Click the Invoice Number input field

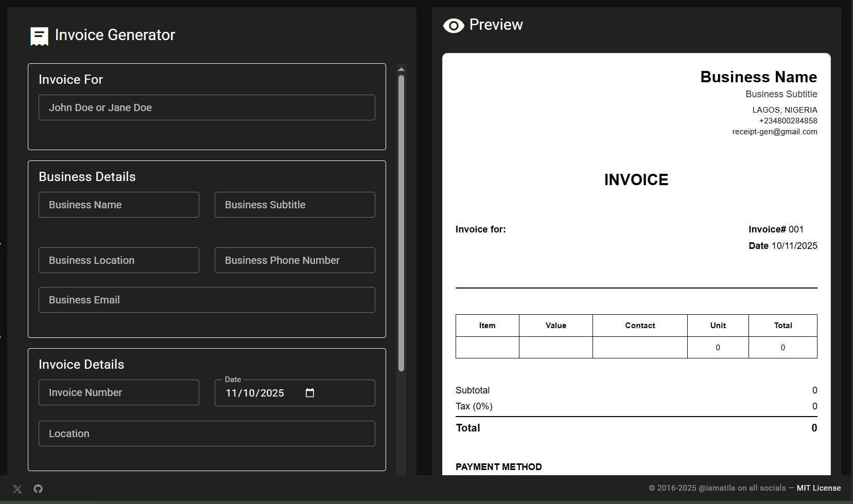pyautogui.click(x=118, y=392)
